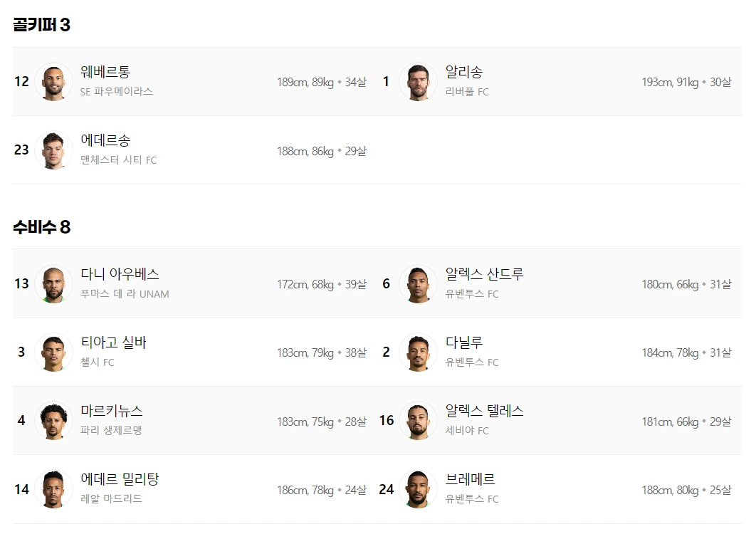Click 에데르 밀리탕 name link
The image size is (756, 539).
click(x=120, y=479)
